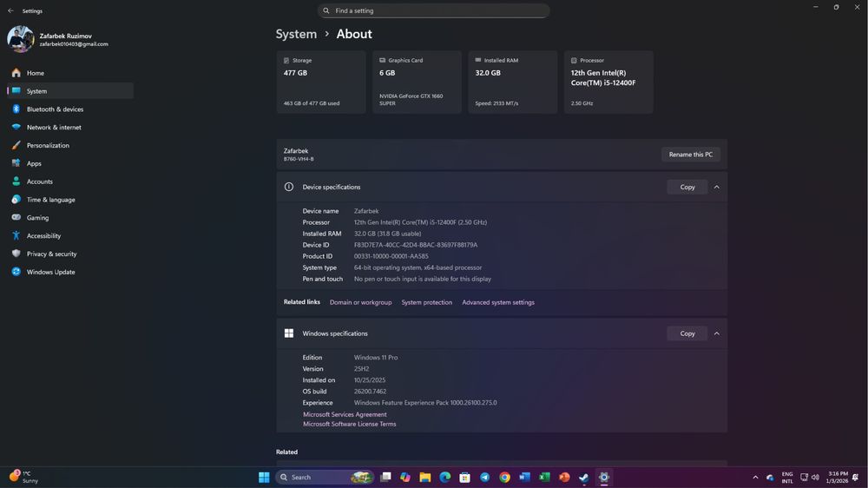Viewport: 868px width, 488px height.
Task: Open System protection link
Action: [426, 302]
